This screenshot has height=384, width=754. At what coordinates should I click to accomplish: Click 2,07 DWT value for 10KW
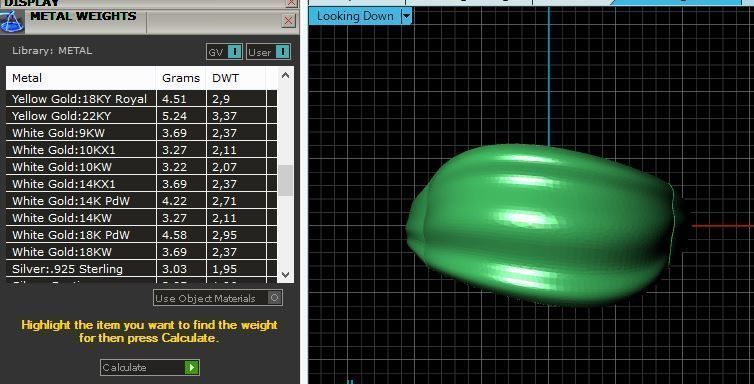click(x=225, y=167)
